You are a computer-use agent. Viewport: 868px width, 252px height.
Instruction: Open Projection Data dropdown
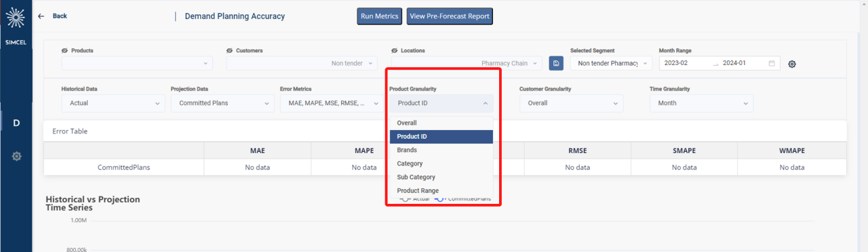pos(222,103)
